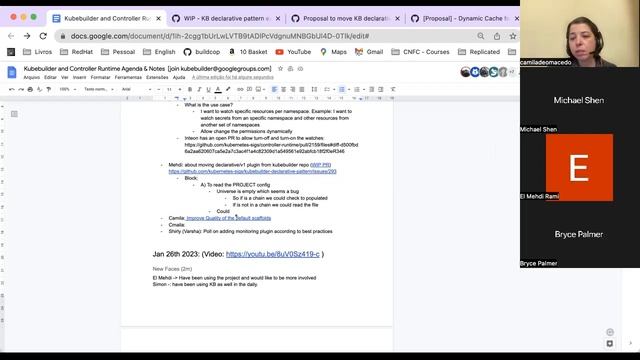
Task: Open the Ferramentas menu
Action: click(128, 77)
